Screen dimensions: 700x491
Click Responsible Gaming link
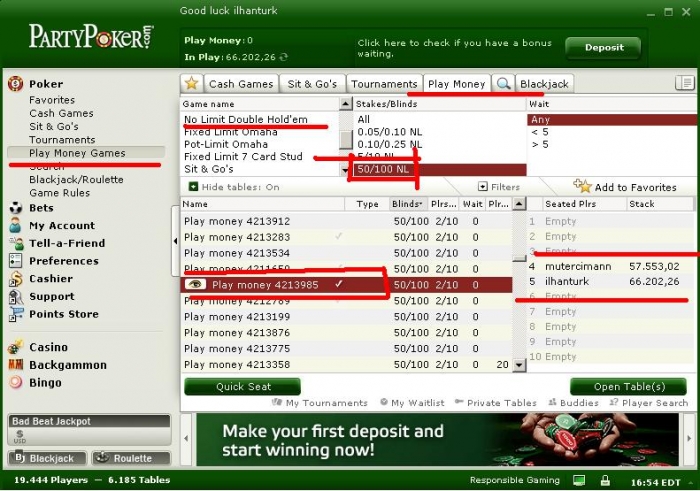pos(515,480)
